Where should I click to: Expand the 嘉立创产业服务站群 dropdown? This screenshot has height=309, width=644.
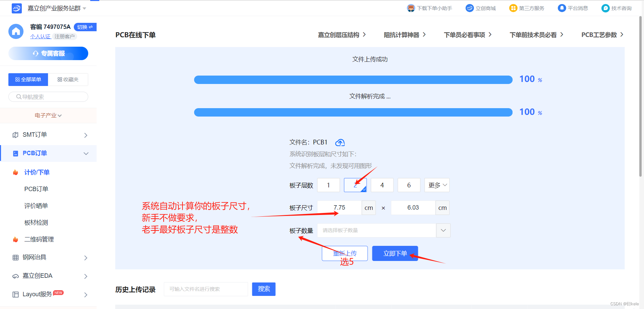click(x=85, y=8)
